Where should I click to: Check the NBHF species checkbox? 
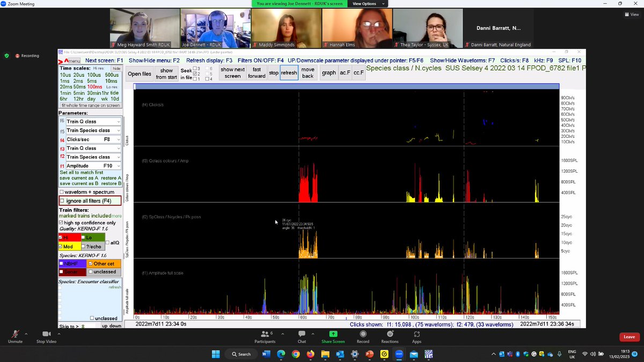[61, 263]
